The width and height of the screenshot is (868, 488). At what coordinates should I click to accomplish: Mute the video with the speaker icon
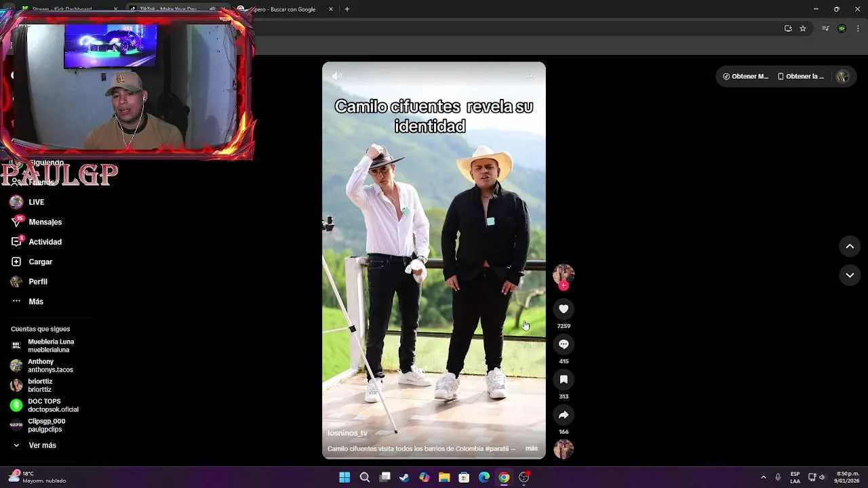(x=337, y=77)
